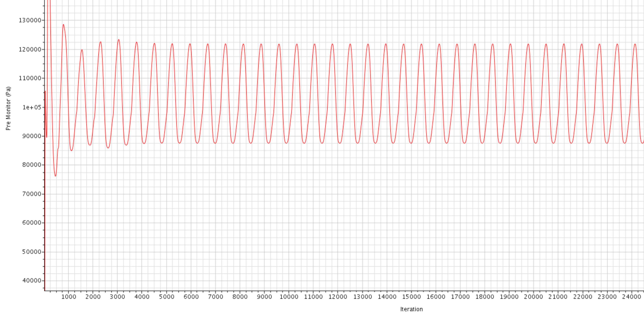Click the y-axis label 120000
Image resolution: width=644 pixels, height=314 pixels.
click(x=30, y=49)
